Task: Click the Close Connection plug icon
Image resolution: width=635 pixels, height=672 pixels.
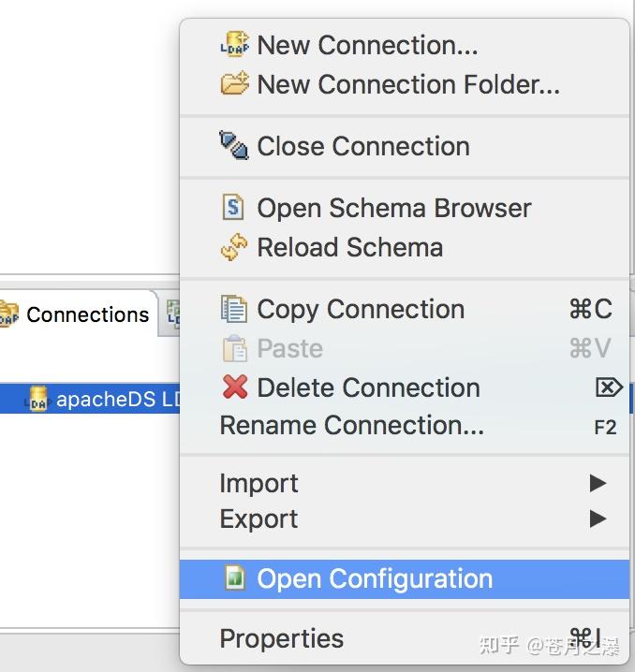Action: pos(233,146)
